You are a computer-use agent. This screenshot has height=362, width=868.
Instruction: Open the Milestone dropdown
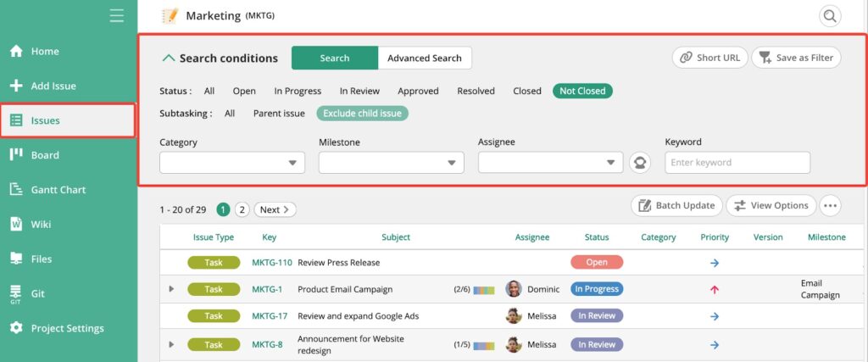point(392,163)
